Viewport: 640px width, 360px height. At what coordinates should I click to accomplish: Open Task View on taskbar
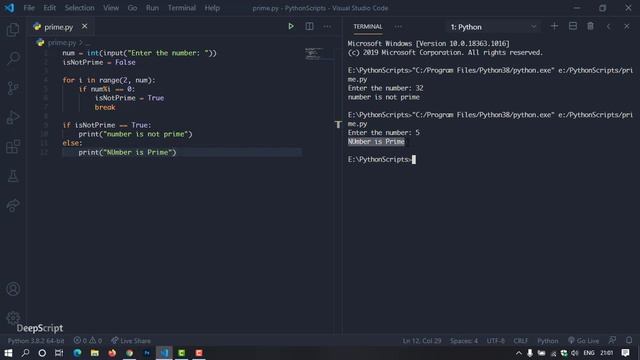click(x=59, y=353)
